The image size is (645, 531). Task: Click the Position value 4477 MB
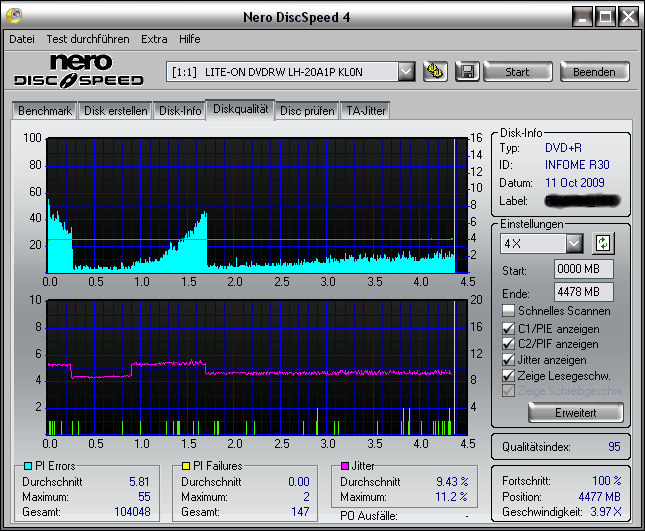tap(599, 497)
